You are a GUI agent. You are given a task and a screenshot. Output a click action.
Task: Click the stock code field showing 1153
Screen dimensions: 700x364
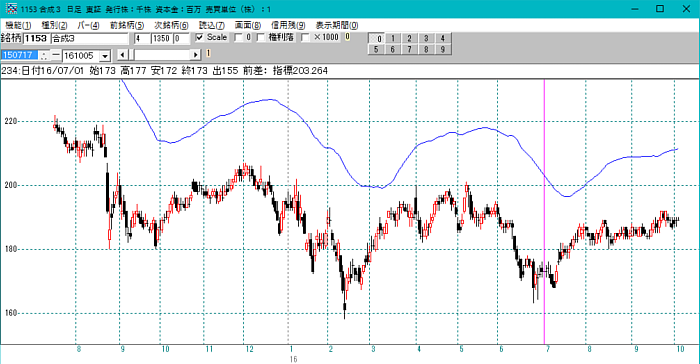36,38
